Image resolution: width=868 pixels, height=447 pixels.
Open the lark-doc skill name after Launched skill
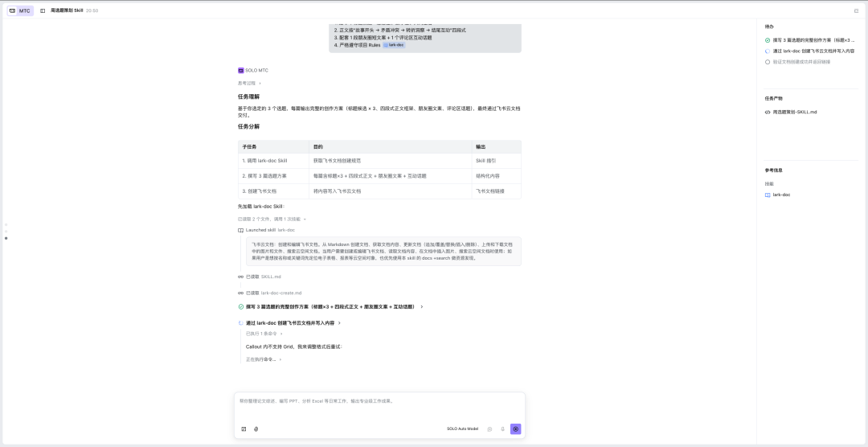coord(286,230)
